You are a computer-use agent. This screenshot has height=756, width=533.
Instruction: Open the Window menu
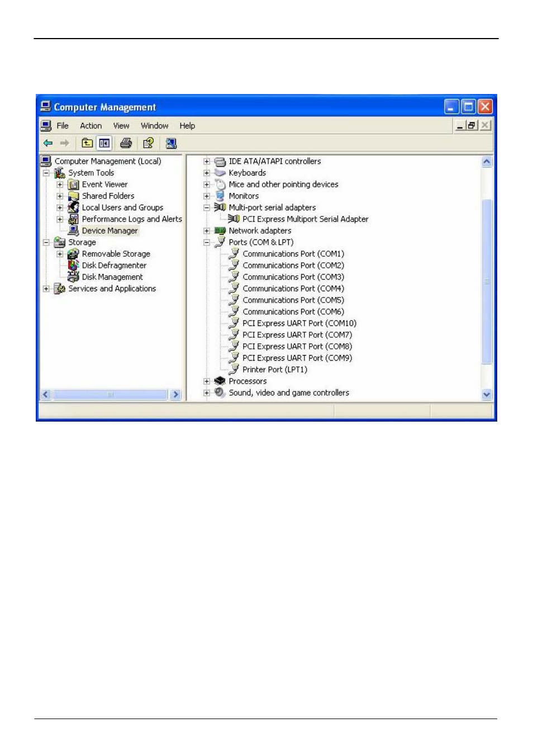tap(155, 126)
